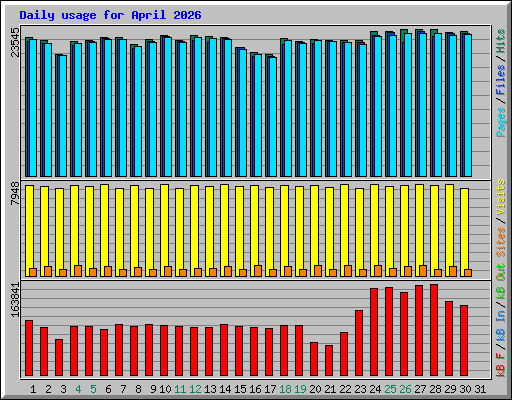The image size is (512, 400).
Task: Click the cyan pages bar for day 10
Action: point(168,107)
